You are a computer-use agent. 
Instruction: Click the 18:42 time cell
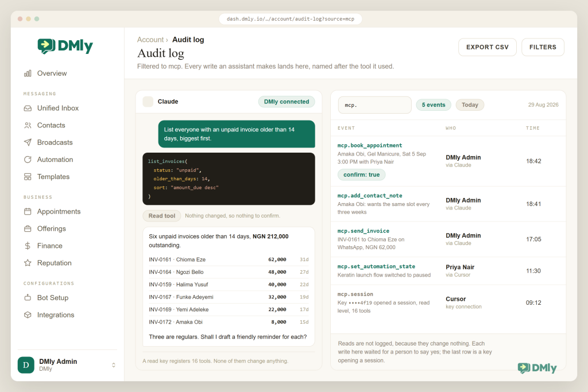click(x=533, y=161)
